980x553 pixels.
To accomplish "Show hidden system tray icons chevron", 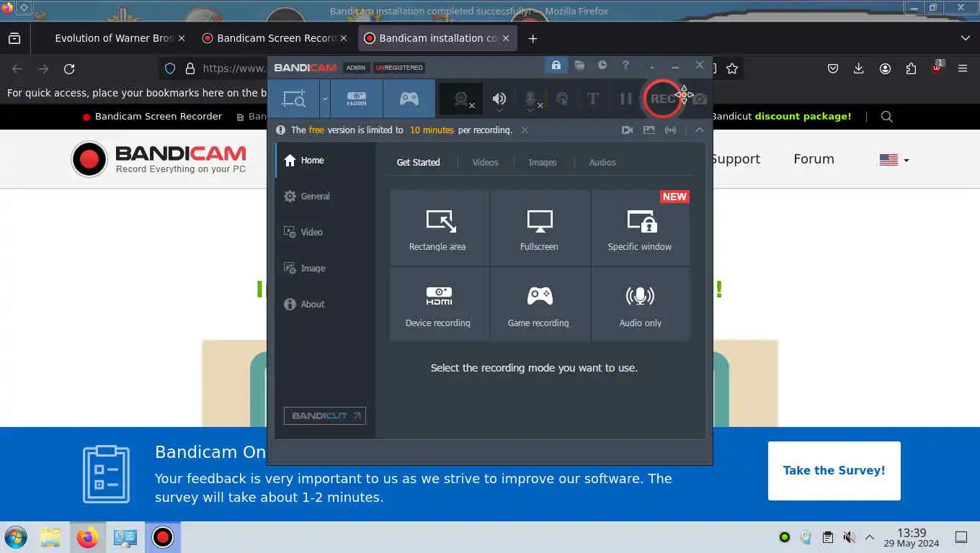I will (870, 537).
